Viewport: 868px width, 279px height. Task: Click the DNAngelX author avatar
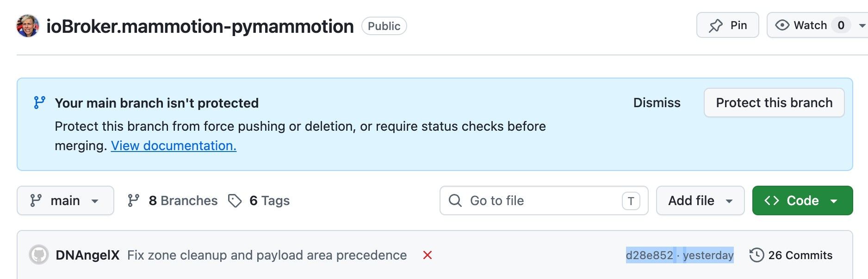(x=39, y=255)
